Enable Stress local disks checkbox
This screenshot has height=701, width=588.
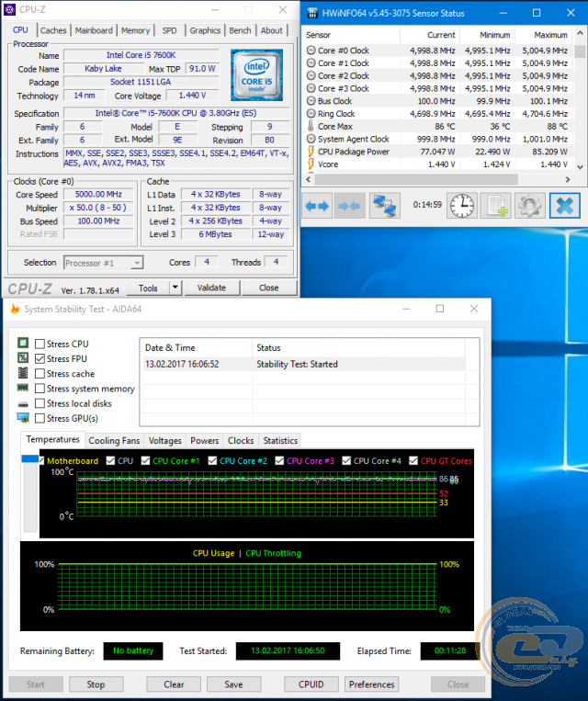[40, 403]
